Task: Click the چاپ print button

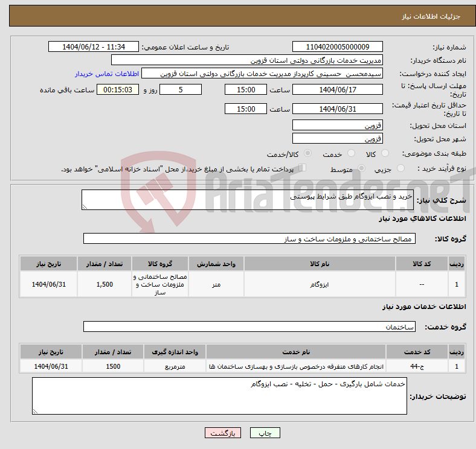Action: 265,433
